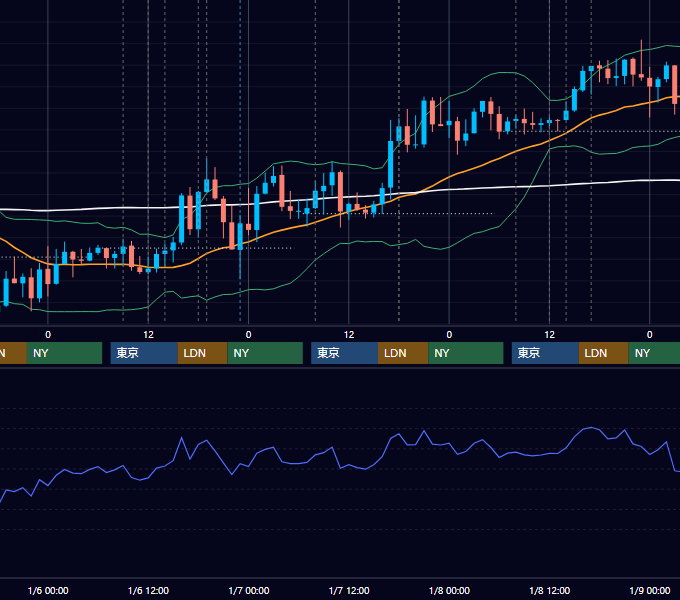Click the 東京 session bar on 1/7
The image size is (680, 600).
click(x=345, y=353)
